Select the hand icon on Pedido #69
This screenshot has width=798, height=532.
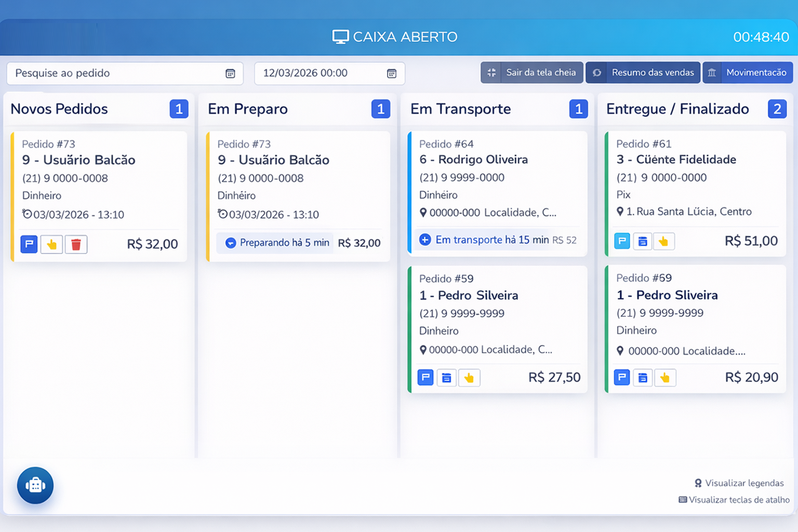pos(665,378)
